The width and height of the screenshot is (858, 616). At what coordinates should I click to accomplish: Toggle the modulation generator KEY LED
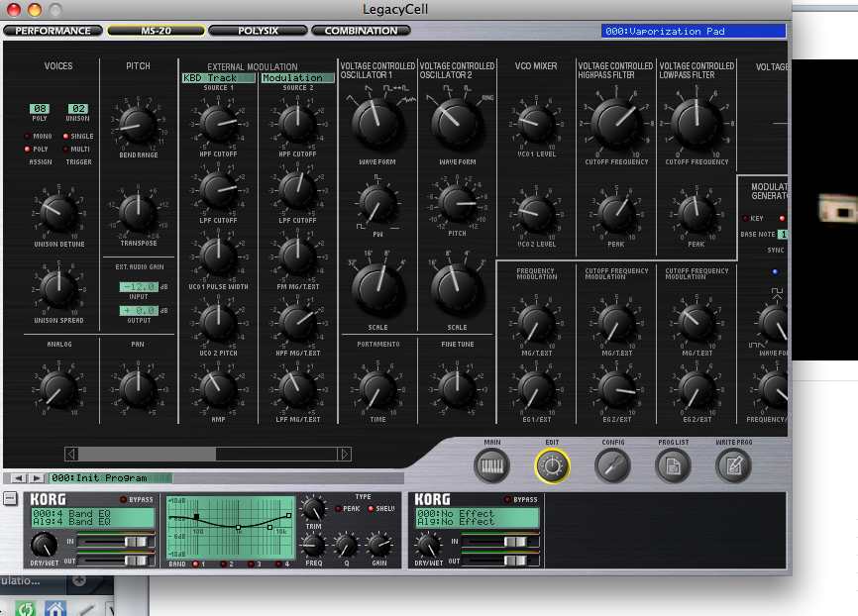coord(745,218)
